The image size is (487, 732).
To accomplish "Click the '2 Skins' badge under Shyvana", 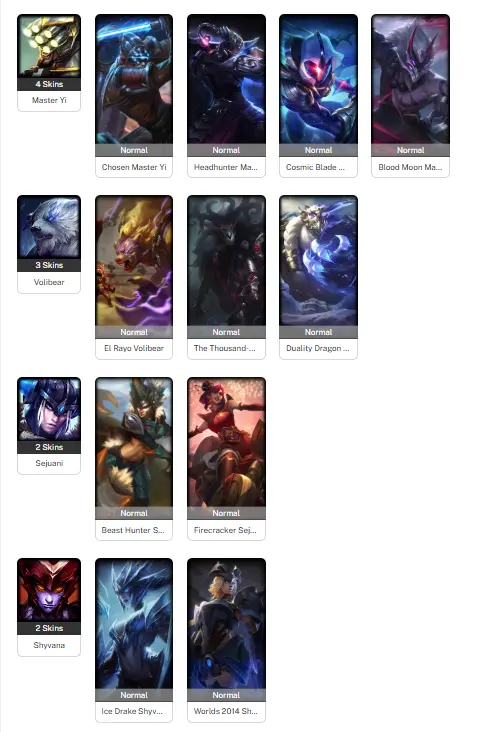I will [x=49, y=628].
